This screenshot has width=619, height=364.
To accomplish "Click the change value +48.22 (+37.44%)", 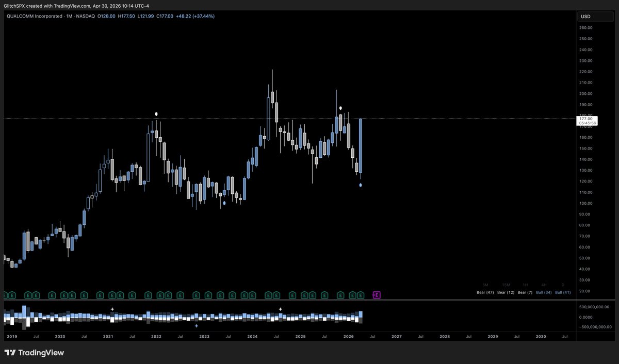I will click(195, 16).
